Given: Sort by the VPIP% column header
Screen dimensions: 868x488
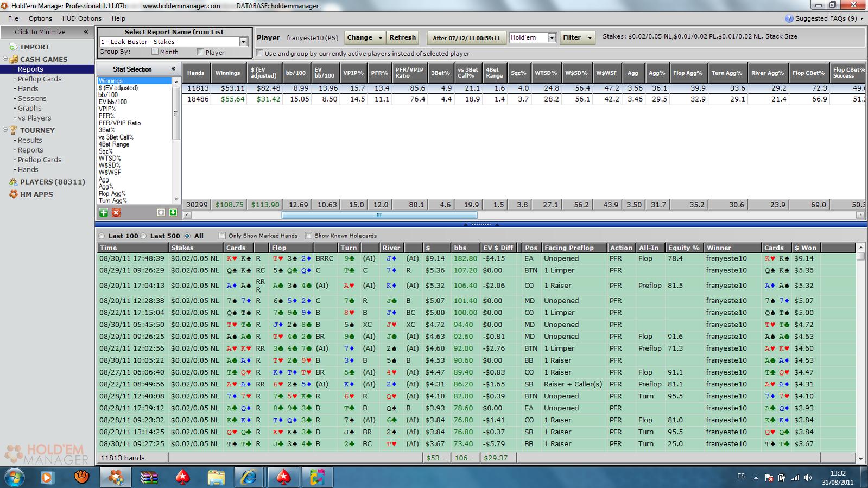Looking at the screenshot, I should 353,73.
